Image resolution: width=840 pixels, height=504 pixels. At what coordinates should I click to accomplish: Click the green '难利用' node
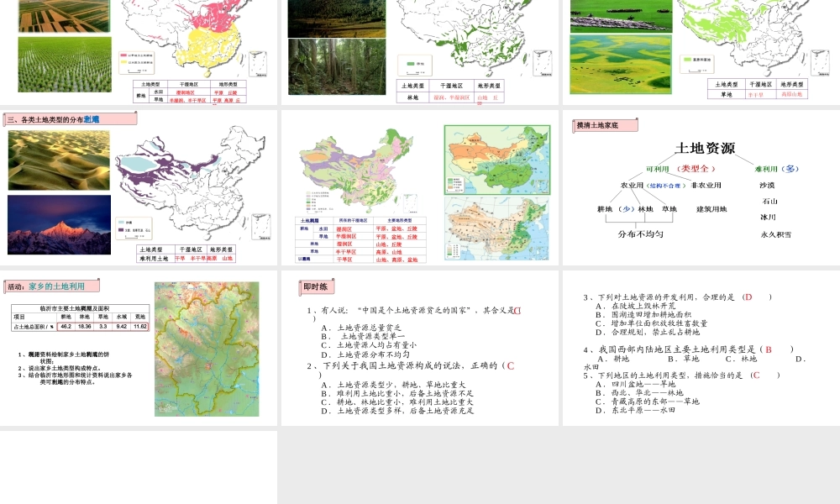[x=766, y=169]
